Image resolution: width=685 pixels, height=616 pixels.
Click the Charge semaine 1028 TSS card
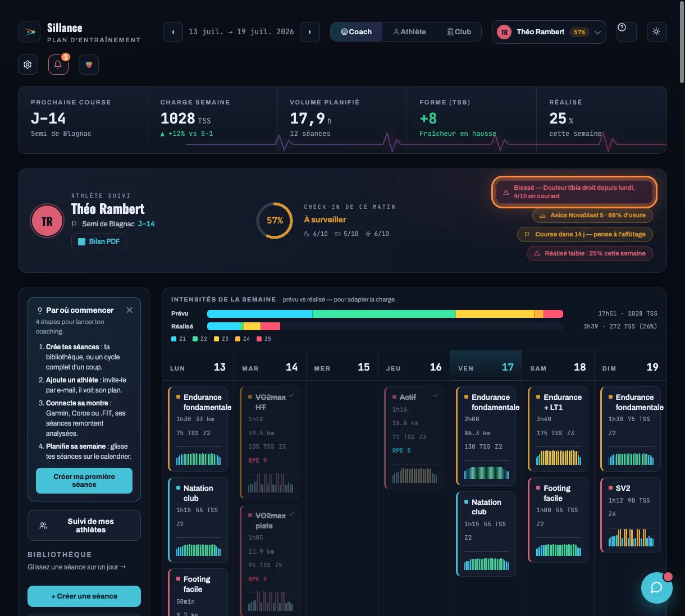(213, 120)
